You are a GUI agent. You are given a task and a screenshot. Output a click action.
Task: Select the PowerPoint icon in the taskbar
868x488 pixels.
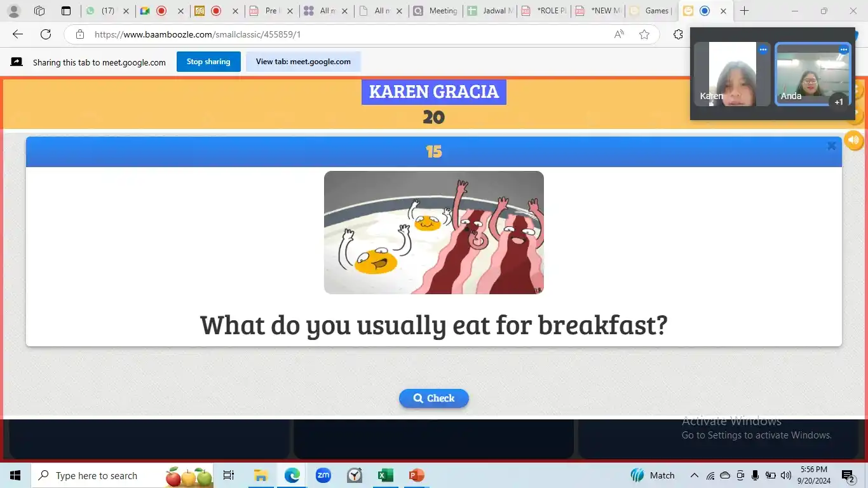click(416, 475)
